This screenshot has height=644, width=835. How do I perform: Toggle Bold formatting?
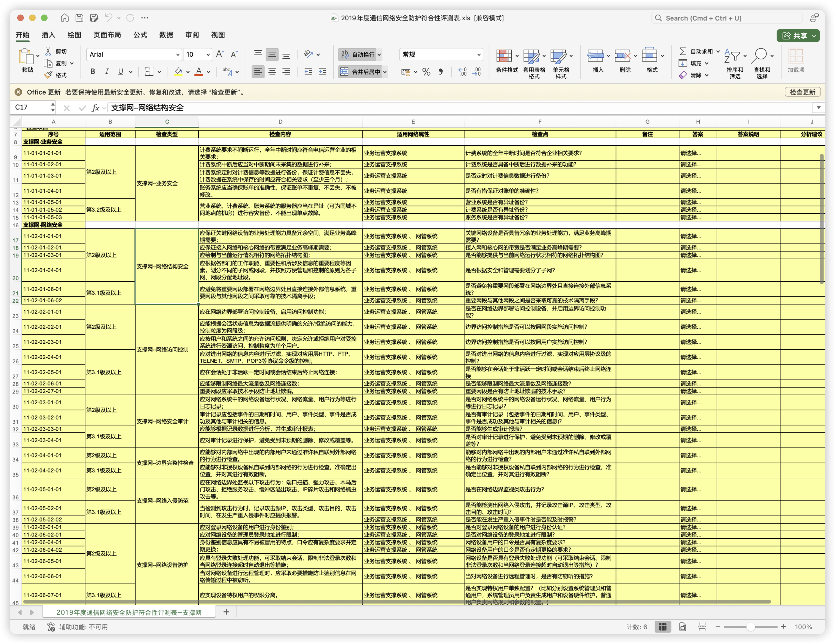93,72
